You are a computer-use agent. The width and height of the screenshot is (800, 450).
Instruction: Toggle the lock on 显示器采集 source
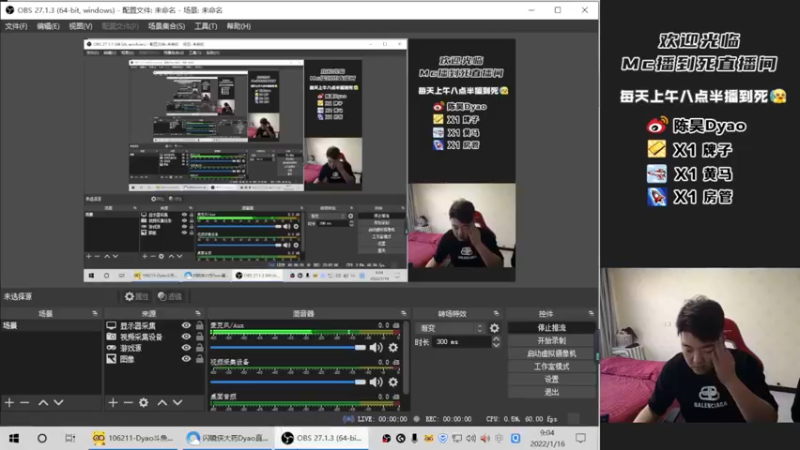click(x=199, y=326)
